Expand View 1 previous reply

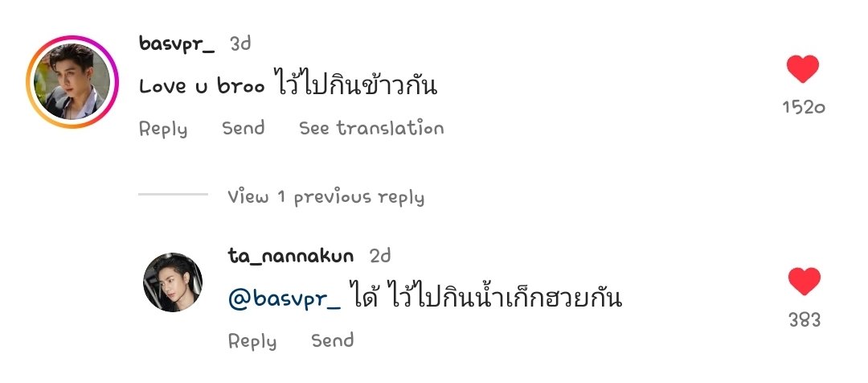(x=325, y=197)
